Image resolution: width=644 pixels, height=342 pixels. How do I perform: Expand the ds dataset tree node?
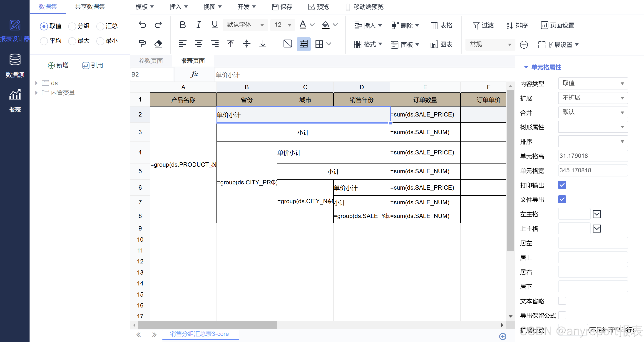[x=36, y=83]
